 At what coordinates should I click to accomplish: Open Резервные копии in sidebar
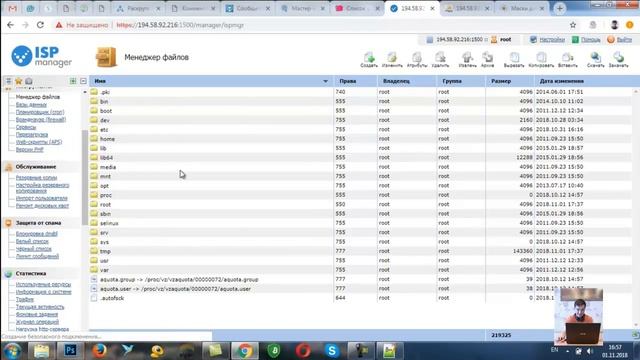point(36,178)
